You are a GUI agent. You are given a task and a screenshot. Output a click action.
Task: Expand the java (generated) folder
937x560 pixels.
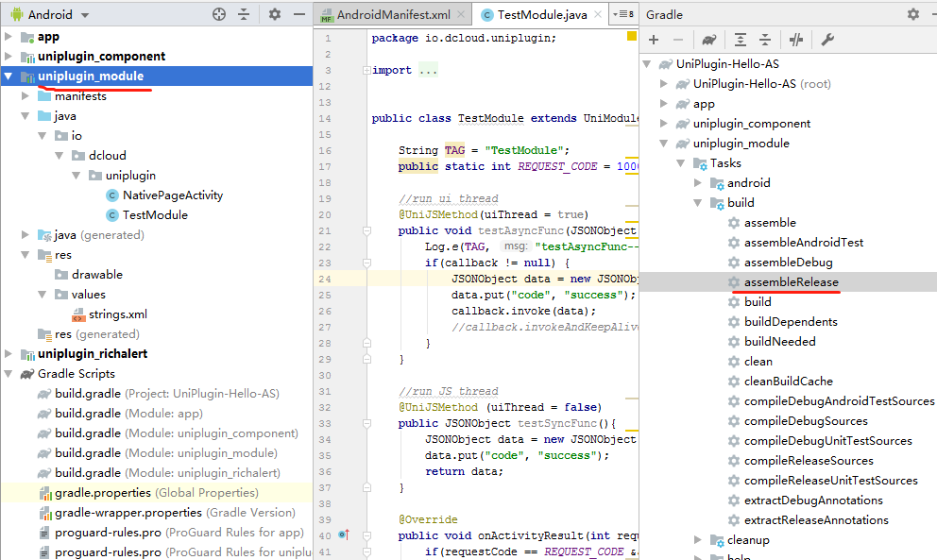tap(26, 235)
